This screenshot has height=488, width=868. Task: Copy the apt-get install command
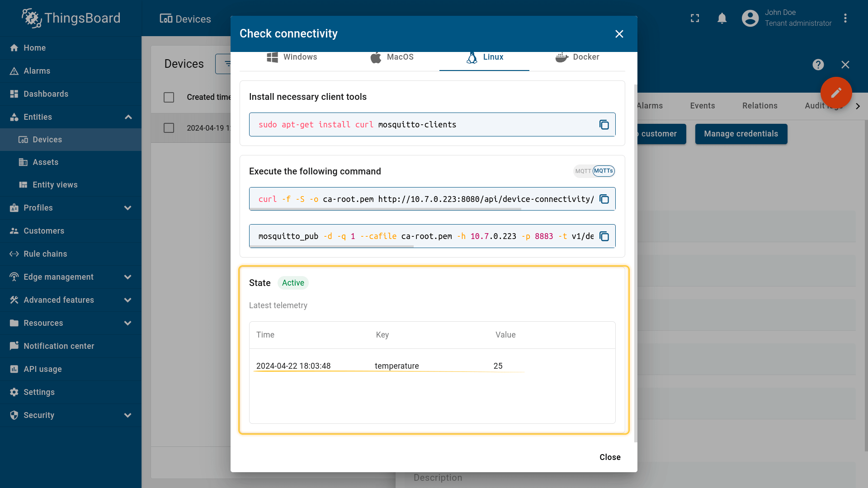point(604,125)
